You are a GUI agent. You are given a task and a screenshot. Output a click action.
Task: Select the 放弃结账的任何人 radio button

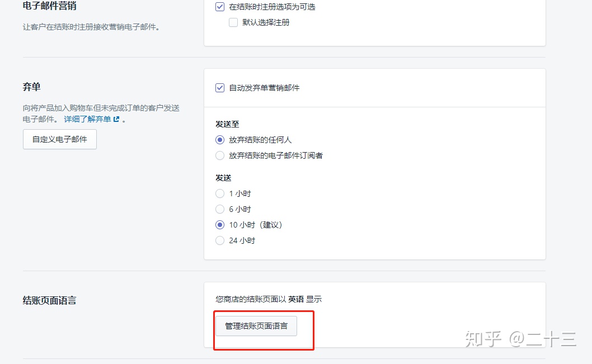pyautogui.click(x=220, y=140)
